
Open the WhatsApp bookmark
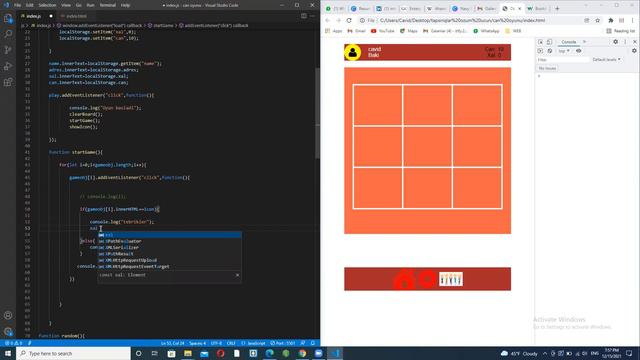click(x=486, y=31)
